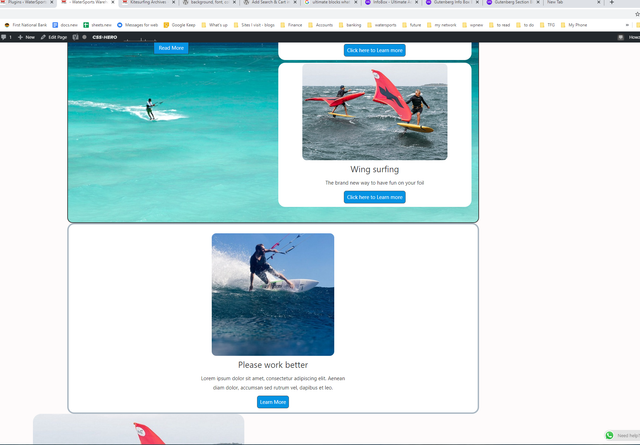640x445 pixels.
Task: Switch to the background, font tab
Action: point(208,2)
